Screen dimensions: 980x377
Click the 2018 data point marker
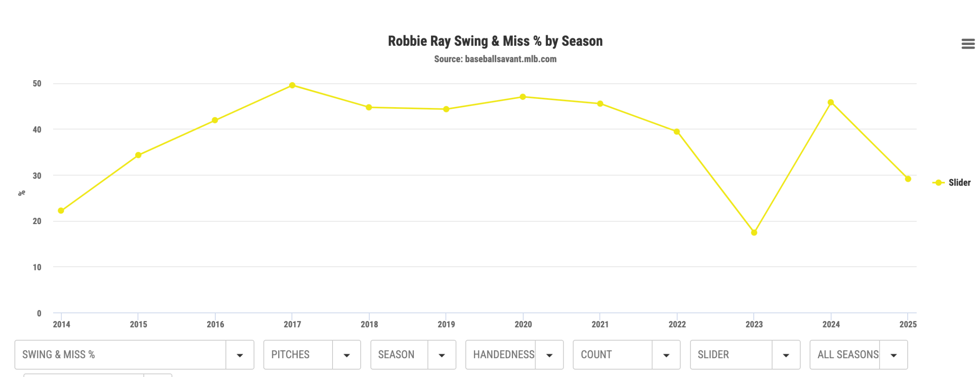tap(369, 108)
